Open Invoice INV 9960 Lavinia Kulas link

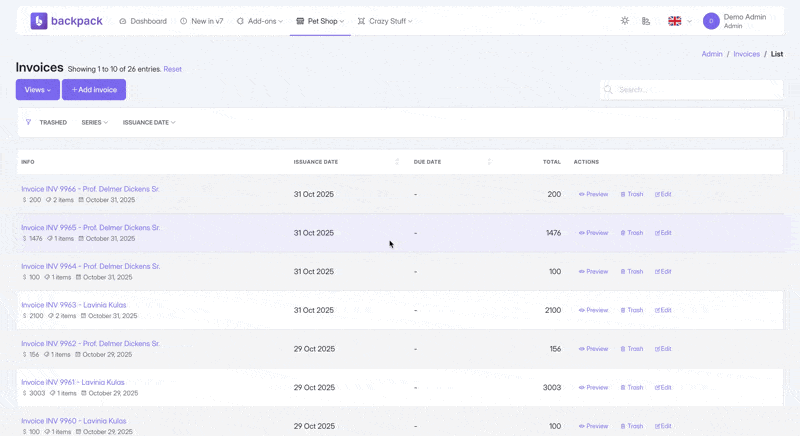(x=73, y=421)
